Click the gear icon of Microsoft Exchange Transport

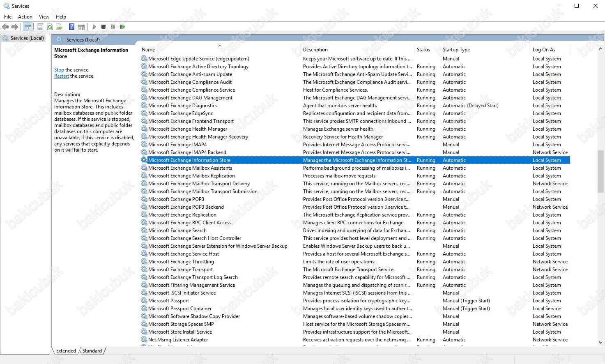click(144, 270)
